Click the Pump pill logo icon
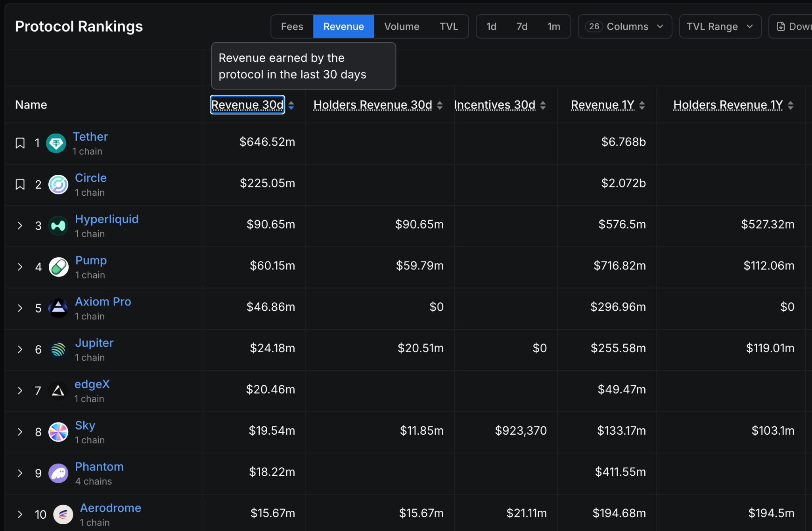 (59, 267)
